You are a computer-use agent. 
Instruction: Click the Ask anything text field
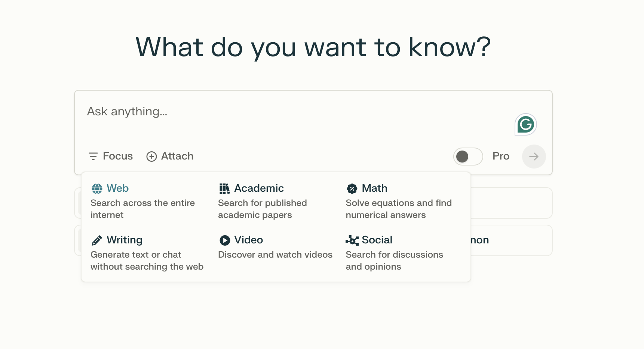tap(262, 112)
